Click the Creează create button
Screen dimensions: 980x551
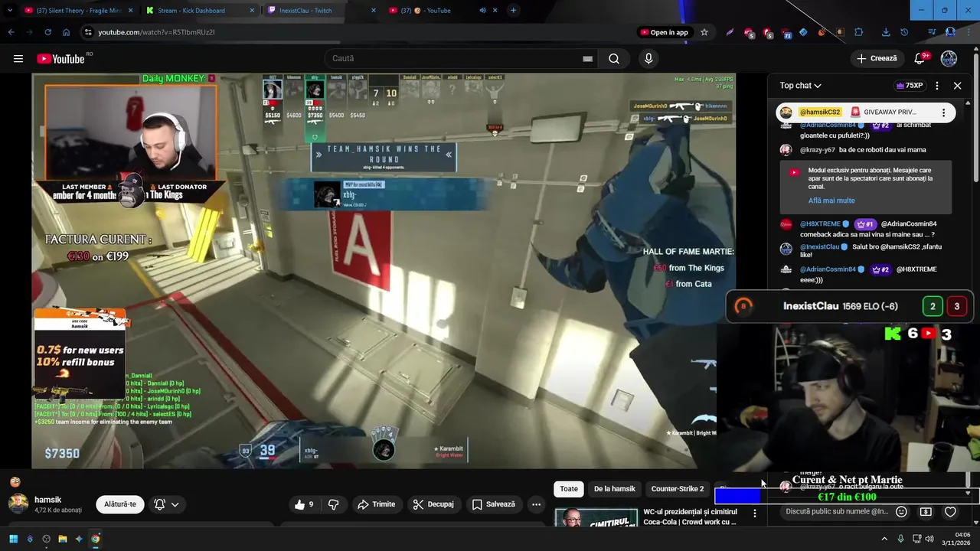coord(877,59)
